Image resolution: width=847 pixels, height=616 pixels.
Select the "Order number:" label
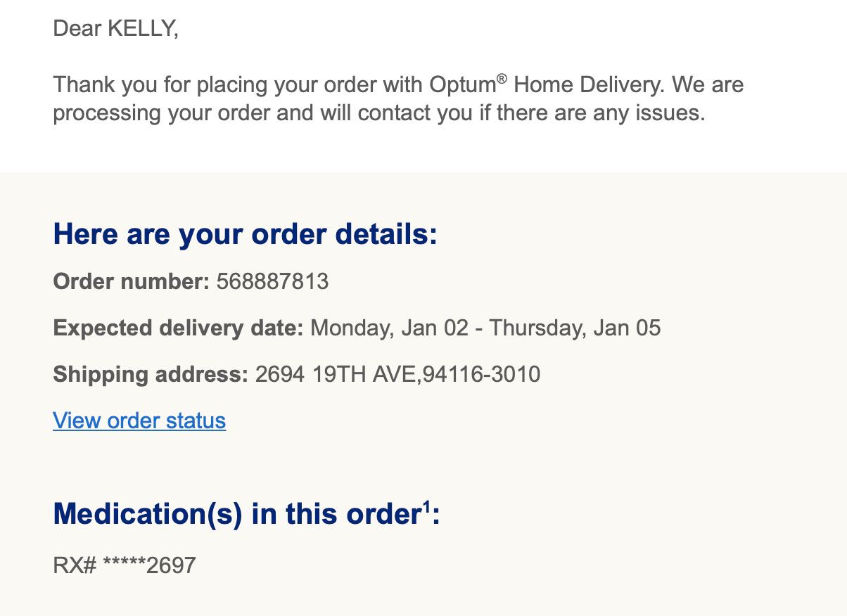pos(131,282)
